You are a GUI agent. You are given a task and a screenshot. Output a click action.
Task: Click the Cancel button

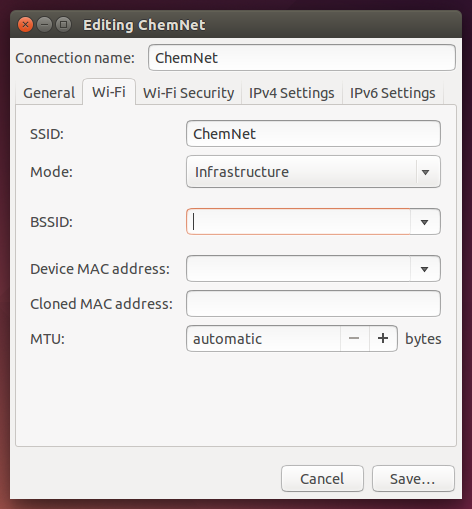pyautogui.click(x=322, y=479)
